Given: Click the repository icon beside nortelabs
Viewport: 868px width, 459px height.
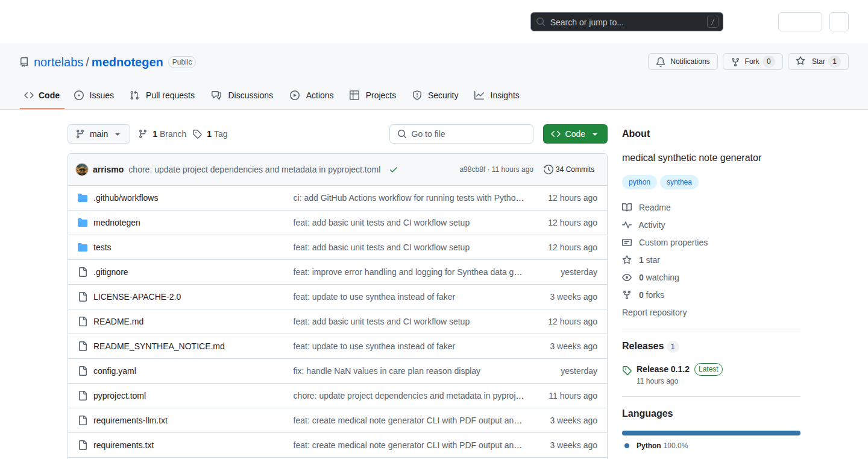Looking at the screenshot, I should [x=24, y=62].
